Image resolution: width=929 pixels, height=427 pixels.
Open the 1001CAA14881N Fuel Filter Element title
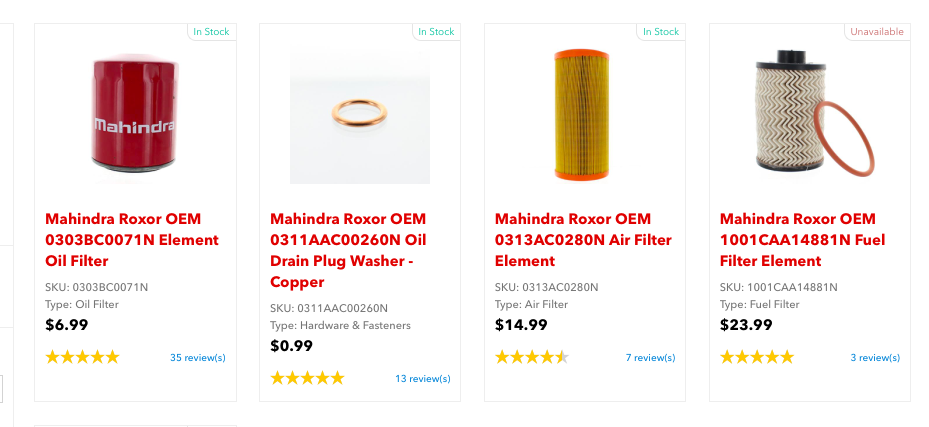[x=802, y=240]
